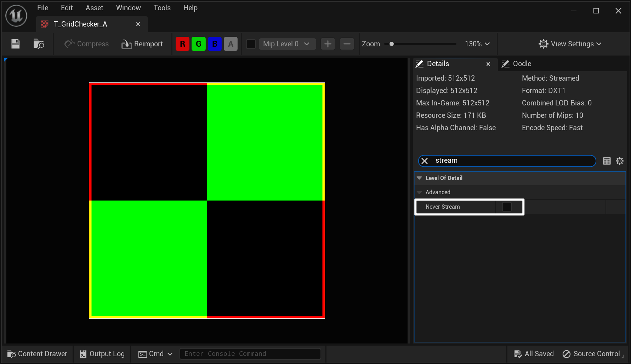
Task: Toggle the Red channel view
Action: 182,44
